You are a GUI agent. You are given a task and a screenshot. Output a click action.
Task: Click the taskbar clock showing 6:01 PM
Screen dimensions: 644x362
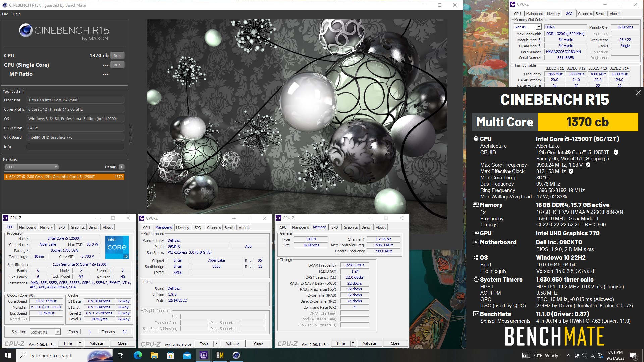click(x=615, y=355)
